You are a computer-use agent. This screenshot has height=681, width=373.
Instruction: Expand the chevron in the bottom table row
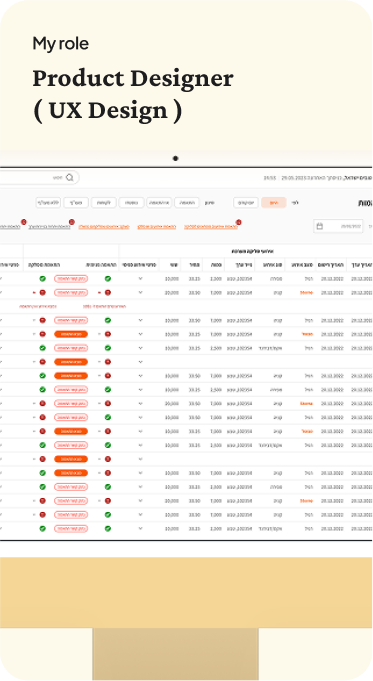pos(140,529)
